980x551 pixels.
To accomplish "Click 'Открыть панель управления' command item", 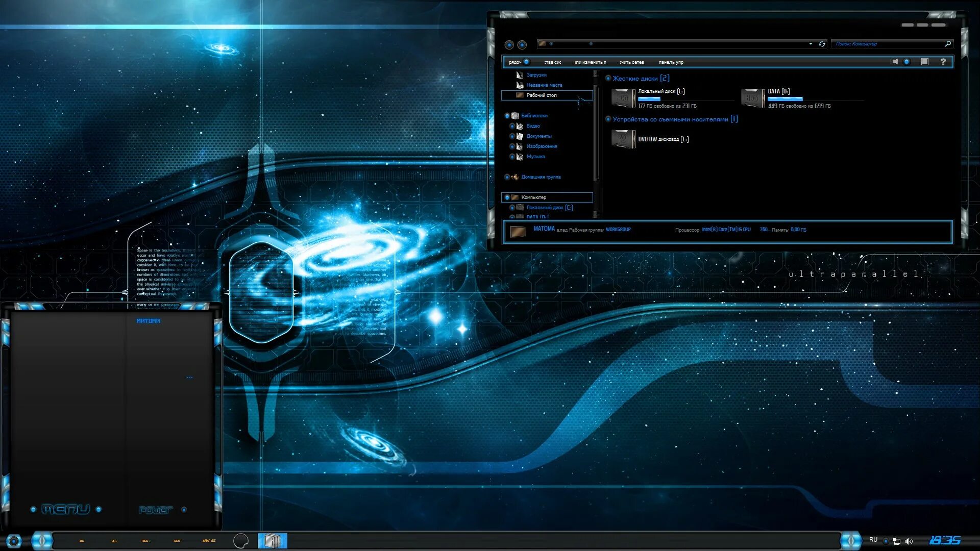I will click(671, 62).
